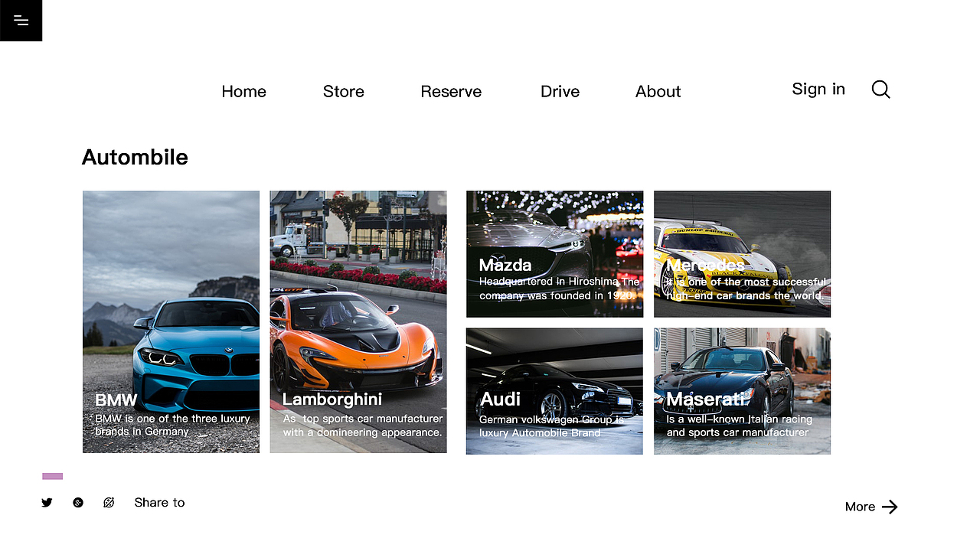
Task: Navigate to the About page
Action: 658,92
